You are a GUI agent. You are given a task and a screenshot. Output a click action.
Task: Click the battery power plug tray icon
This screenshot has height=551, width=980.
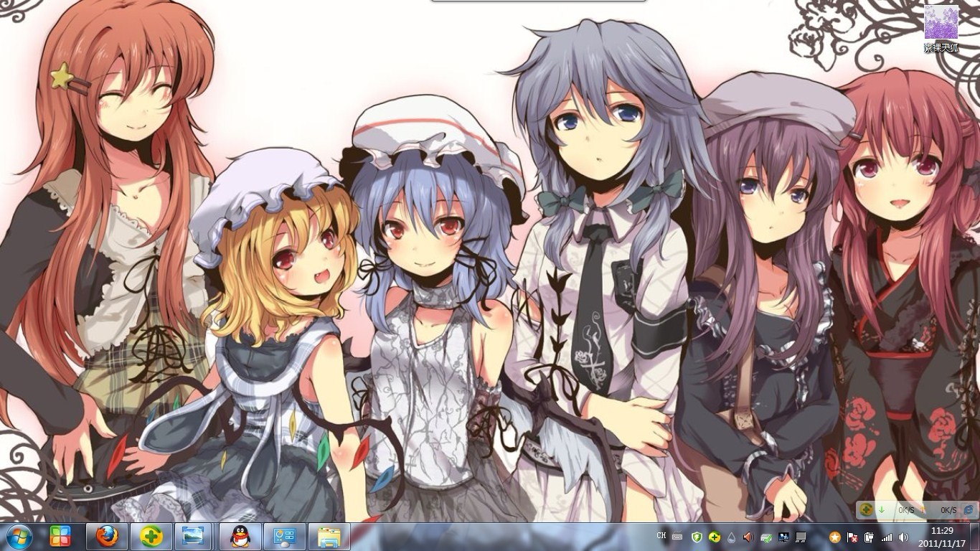[870, 537]
